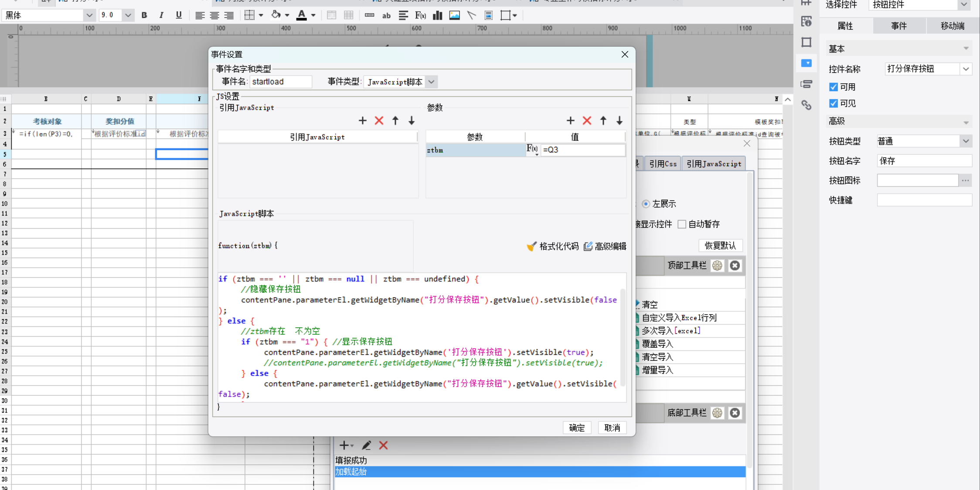Click the floating element frame icon

point(505,15)
